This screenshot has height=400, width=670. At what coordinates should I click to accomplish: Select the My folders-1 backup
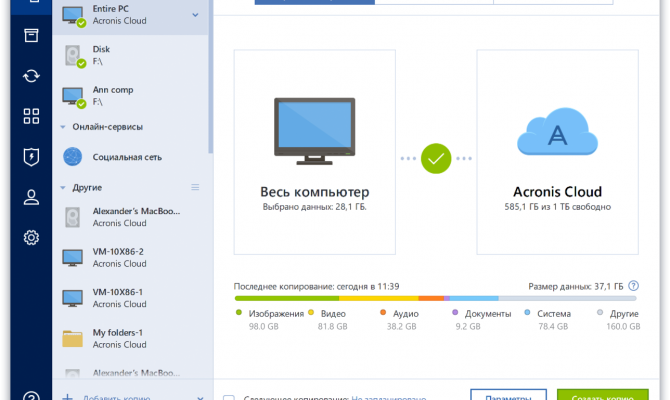(x=130, y=338)
